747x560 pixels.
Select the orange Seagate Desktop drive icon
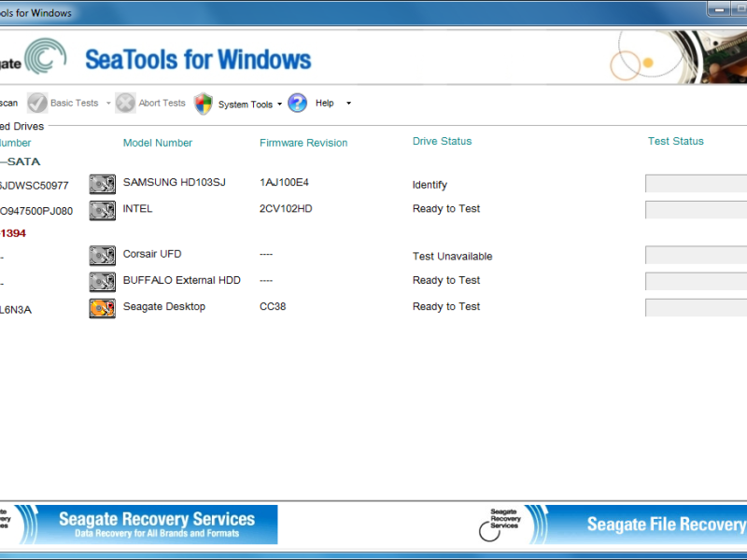(x=103, y=308)
